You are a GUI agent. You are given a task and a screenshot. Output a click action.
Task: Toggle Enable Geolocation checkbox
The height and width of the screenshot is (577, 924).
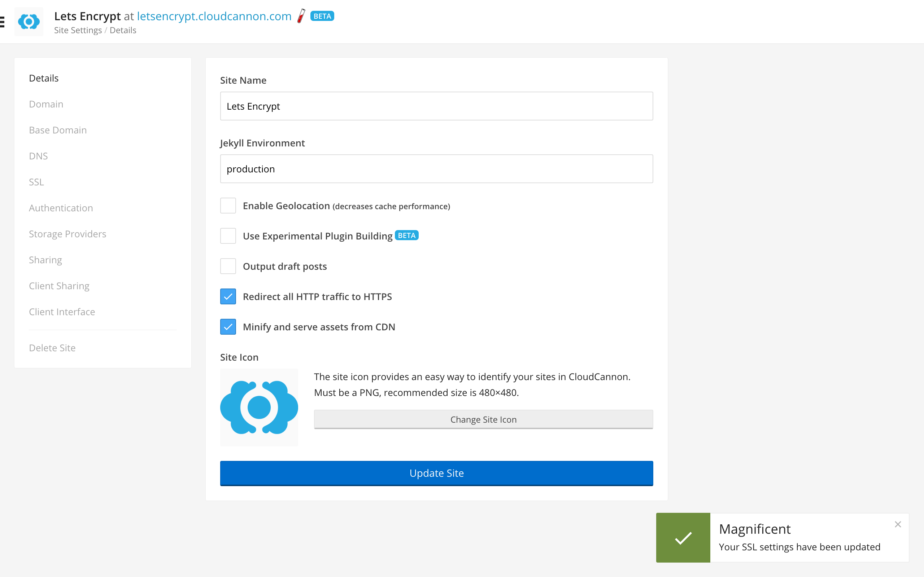click(x=228, y=206)
